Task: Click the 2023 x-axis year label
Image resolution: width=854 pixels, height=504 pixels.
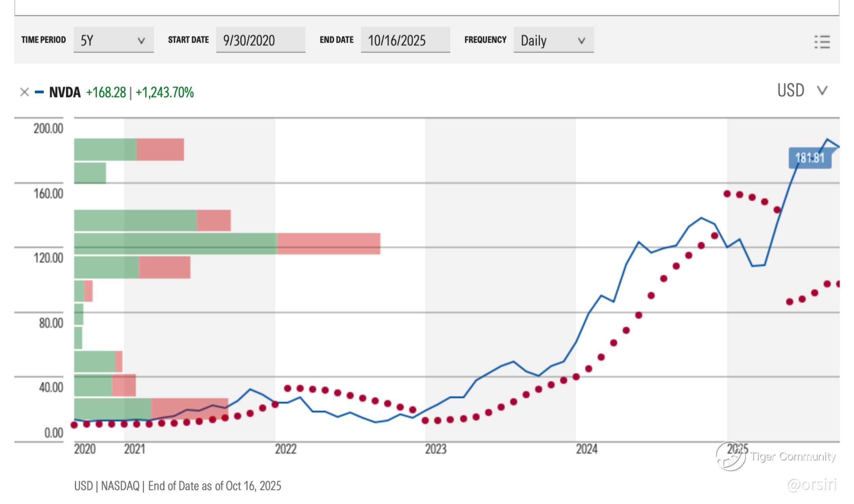Action: click(436, 449)
